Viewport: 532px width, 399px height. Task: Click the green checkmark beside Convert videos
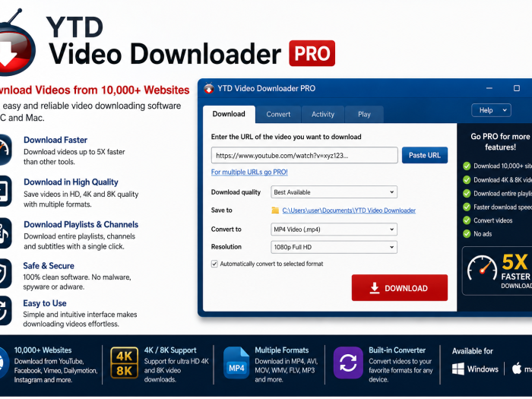[467, 220]
